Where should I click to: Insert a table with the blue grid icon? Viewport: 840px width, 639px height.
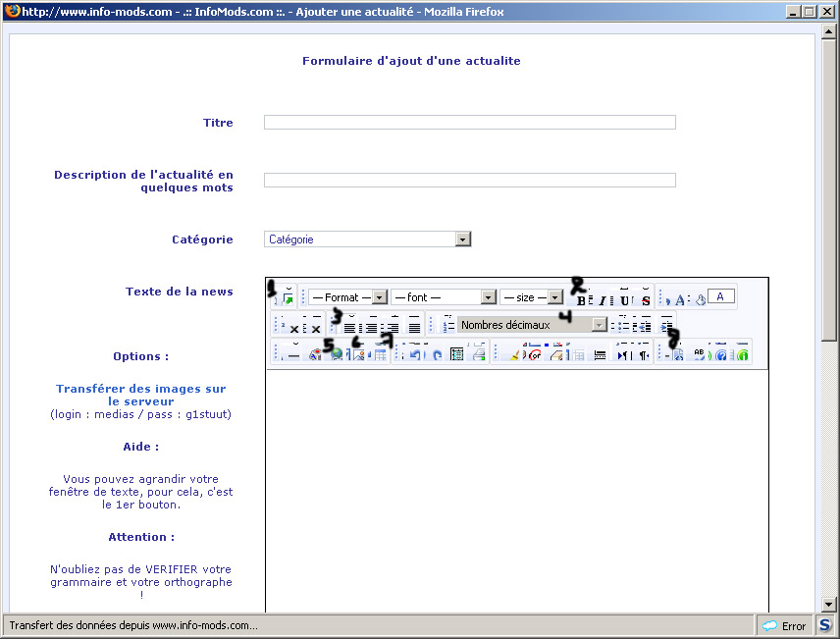(x=380, y=354)
